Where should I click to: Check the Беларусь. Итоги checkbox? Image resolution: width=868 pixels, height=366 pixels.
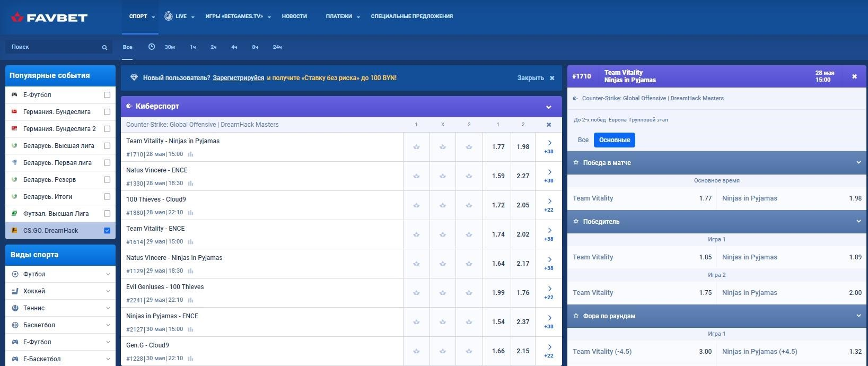(x=107, y=197)
